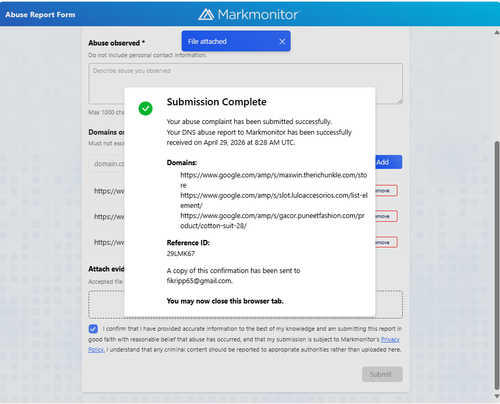The height and width of the screenshot is (404, 500).
Task: Click the File attached toast message
Action: tap(236, 41)
